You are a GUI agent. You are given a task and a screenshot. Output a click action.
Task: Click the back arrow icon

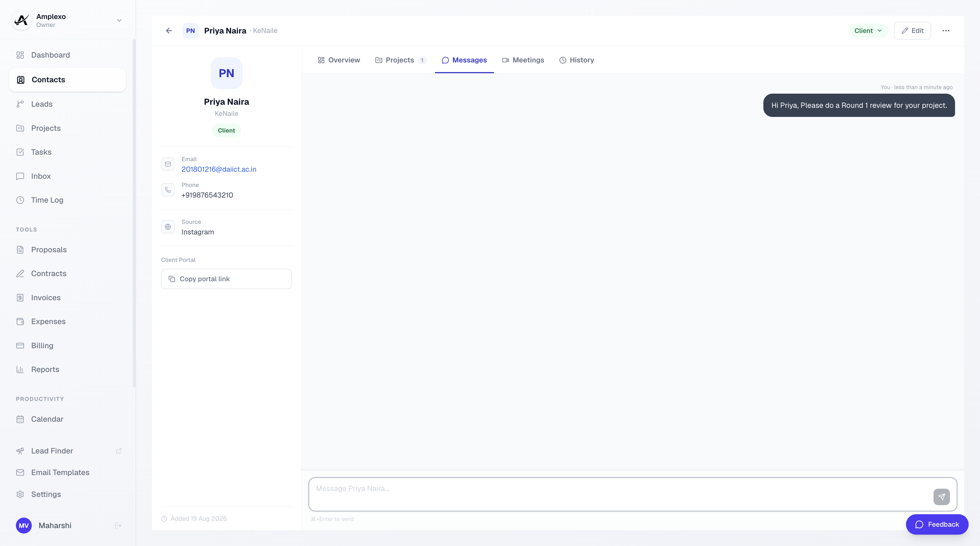[x=169, y=30]
